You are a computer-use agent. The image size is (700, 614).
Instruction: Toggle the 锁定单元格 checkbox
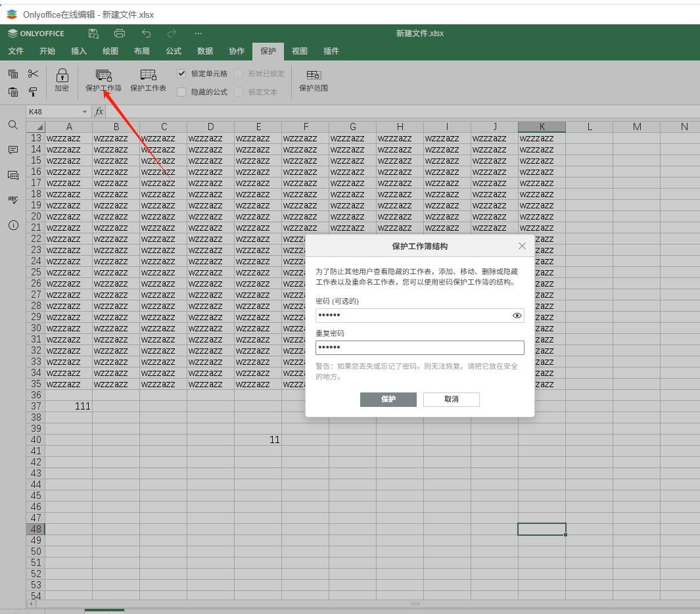click(x=181, y=74)
